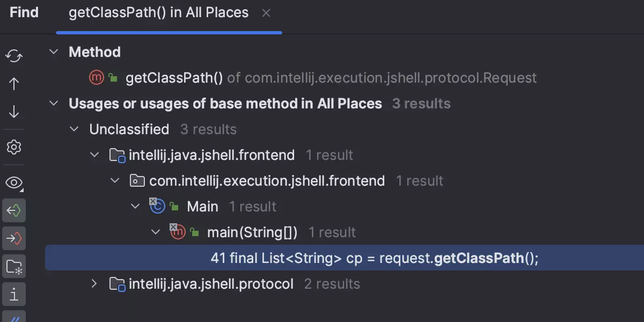Expand the intellij.java.jshell.protocol module
Screen dimensions: 644x322
click(94, 284)
